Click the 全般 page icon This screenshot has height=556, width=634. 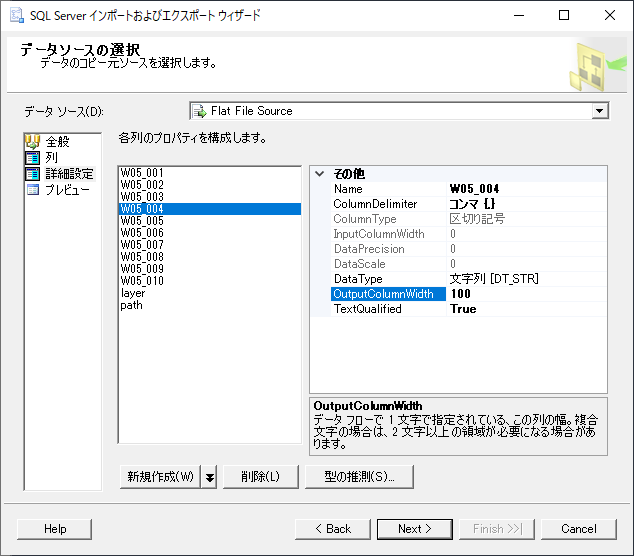33,142
